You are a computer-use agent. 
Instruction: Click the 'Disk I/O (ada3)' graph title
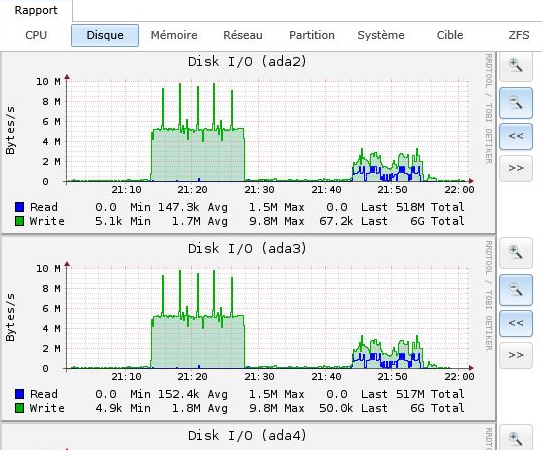pos(247,249)
